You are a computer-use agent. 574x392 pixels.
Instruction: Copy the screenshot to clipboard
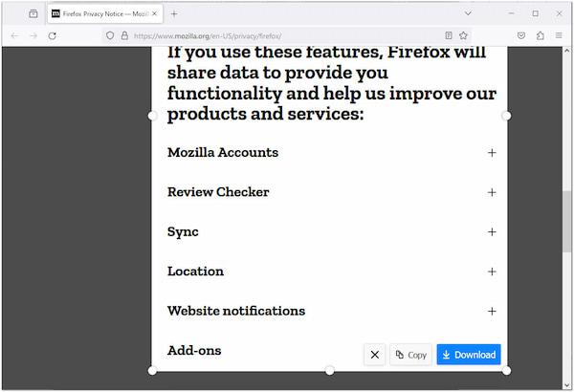point(410,355)
